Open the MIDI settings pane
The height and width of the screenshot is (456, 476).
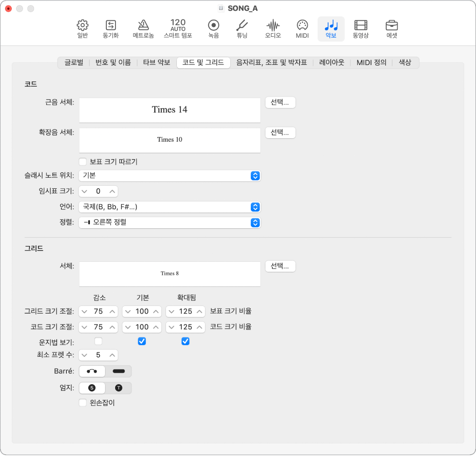click(302, 29)
